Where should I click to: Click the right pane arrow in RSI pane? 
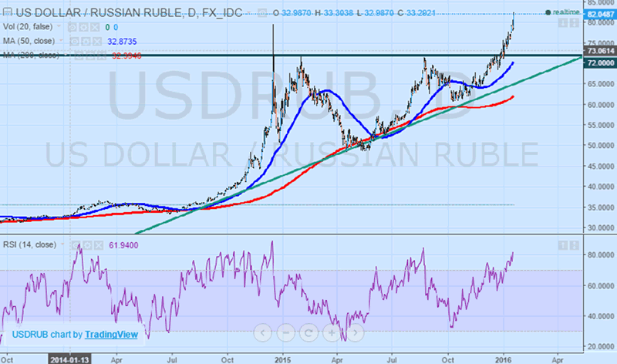point(575,245)
